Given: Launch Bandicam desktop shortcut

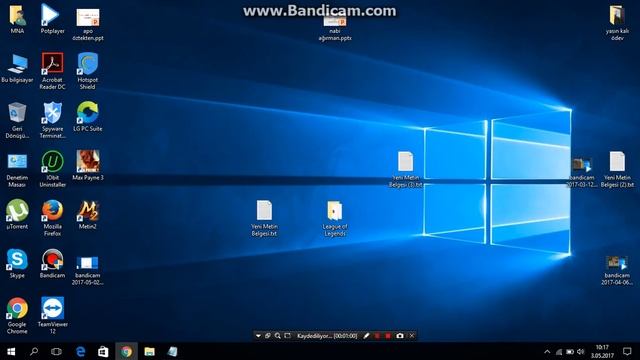Looking at the screenshot, I should click(x=52, y=263).
